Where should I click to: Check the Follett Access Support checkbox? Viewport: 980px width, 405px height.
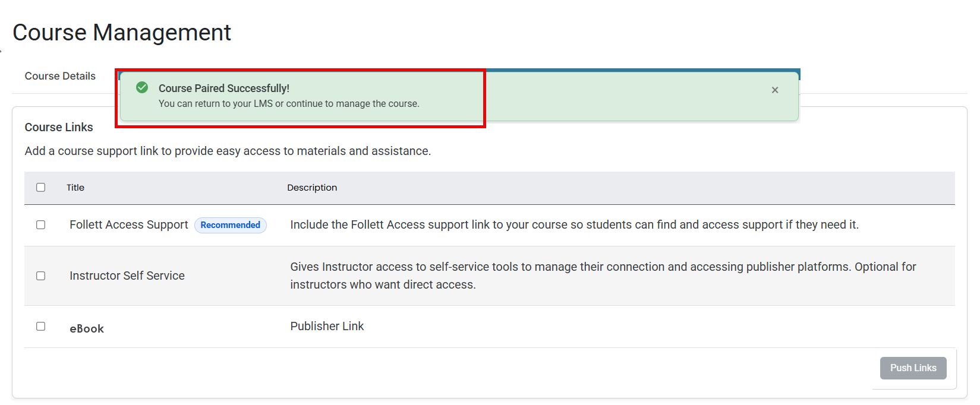click(40, 225)
